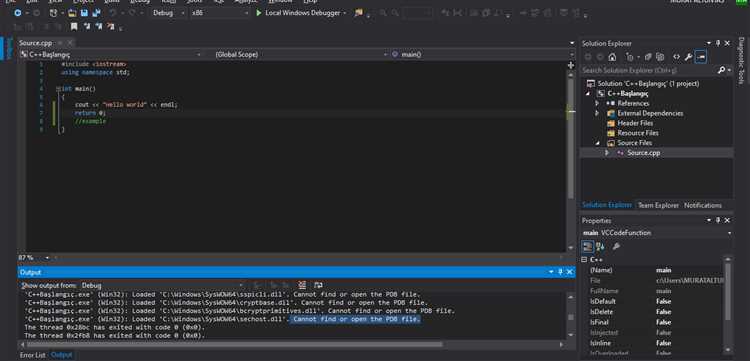
Task: Open the x86 platform dropdown
Action: click(220, 13)
